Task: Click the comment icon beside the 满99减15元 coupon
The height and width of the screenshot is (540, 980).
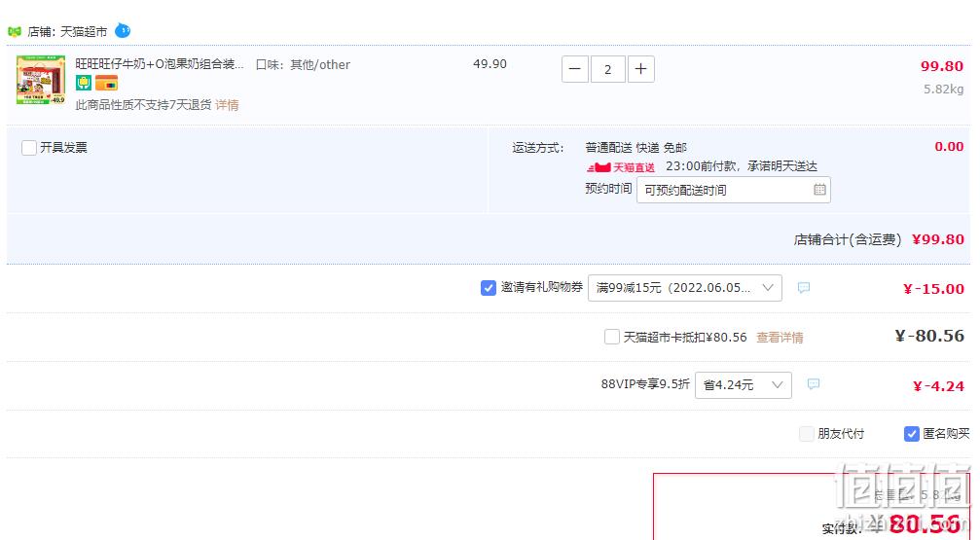Action: 804,287
